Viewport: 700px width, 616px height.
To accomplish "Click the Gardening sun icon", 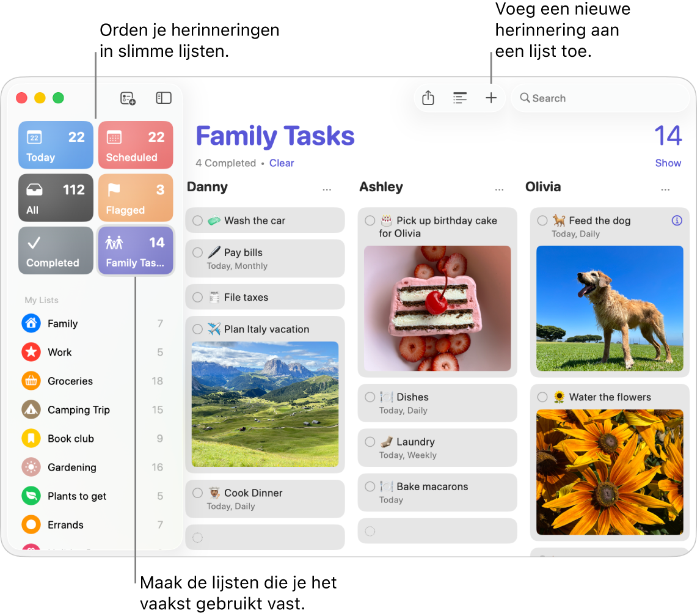I will click(x=31, y=468).
